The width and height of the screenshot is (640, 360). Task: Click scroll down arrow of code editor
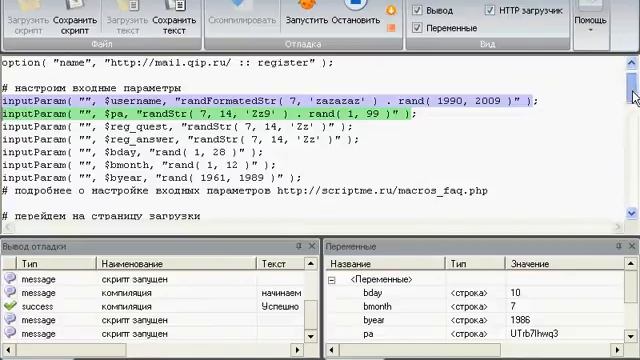(631, 213)
